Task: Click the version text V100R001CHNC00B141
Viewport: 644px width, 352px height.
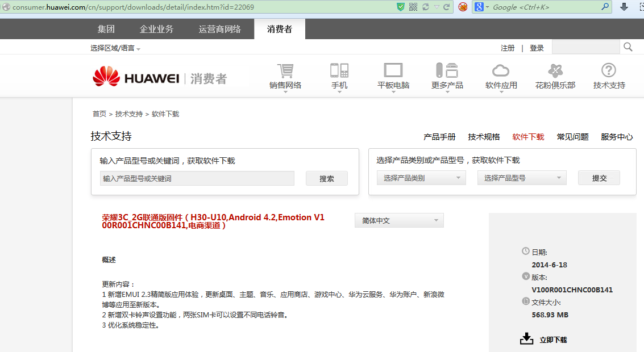Action: 572,290
